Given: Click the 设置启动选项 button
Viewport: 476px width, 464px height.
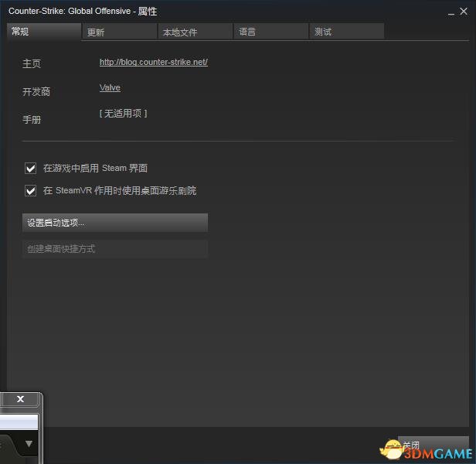Looking at the screenshot, I should pos(115,223).
